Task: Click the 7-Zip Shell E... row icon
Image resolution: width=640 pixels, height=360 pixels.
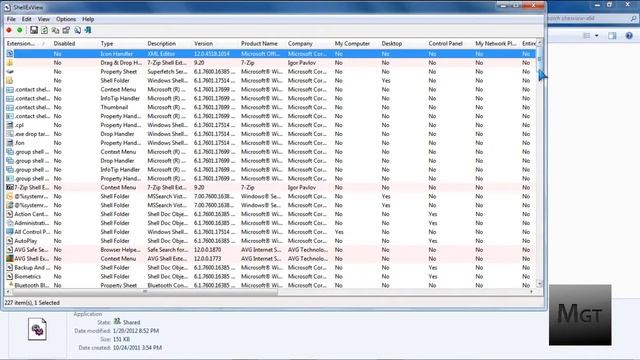Action: coord(10,187)
